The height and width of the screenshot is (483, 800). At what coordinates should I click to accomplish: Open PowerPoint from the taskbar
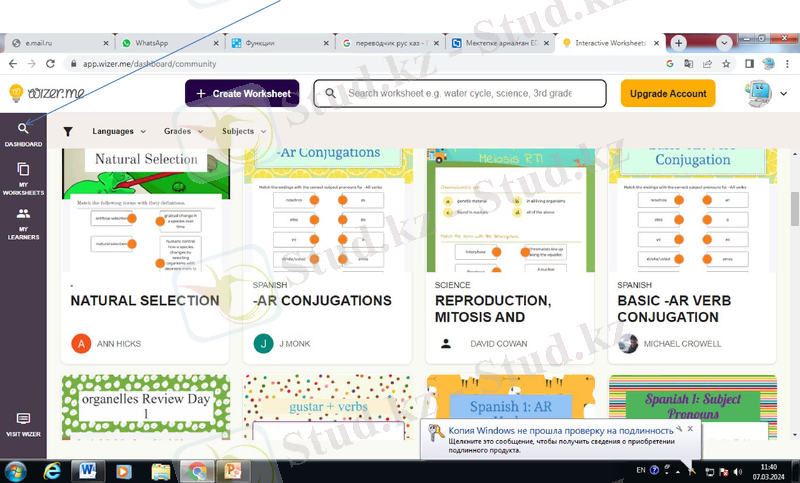[x=233, y=471]
